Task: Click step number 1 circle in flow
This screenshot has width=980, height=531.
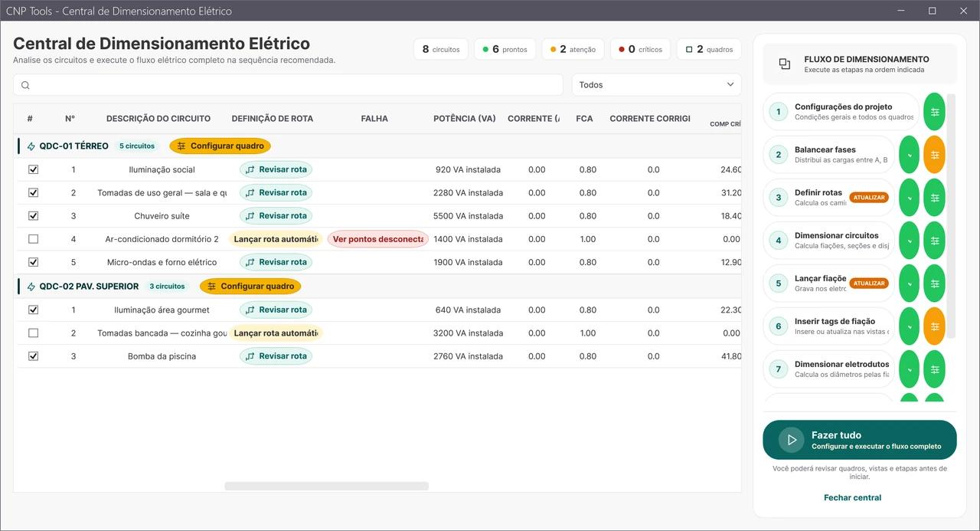Action: [x=779, y=112]
